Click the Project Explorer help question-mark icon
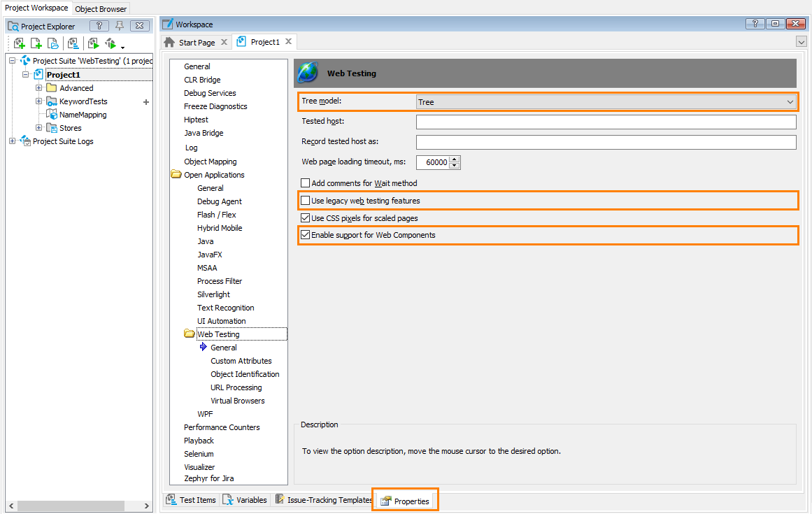Viewport: 812px width, 514px height. click(x=99, y=26)
